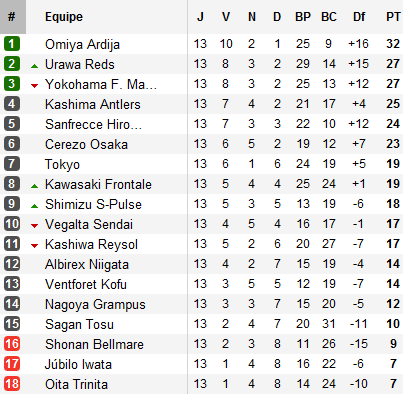Click the green up arrow beside Shimizu S-Pulse

(x=34, y=206)
